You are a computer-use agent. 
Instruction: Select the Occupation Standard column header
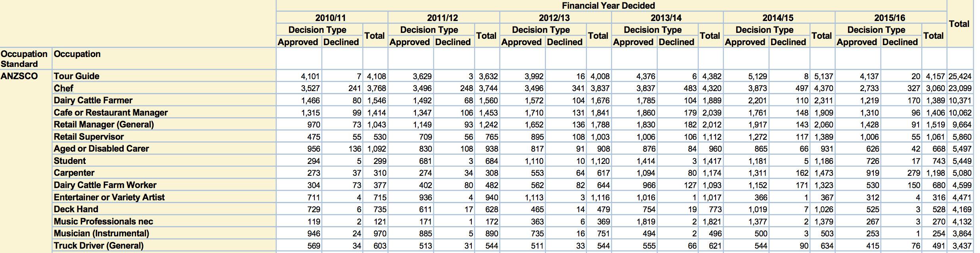click(24, 59)
